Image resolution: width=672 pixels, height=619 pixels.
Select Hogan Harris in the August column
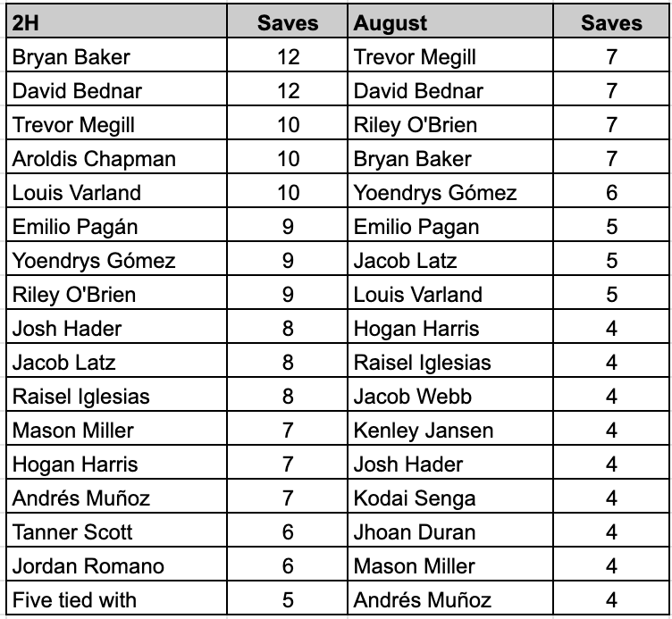[x=450, y=327]
